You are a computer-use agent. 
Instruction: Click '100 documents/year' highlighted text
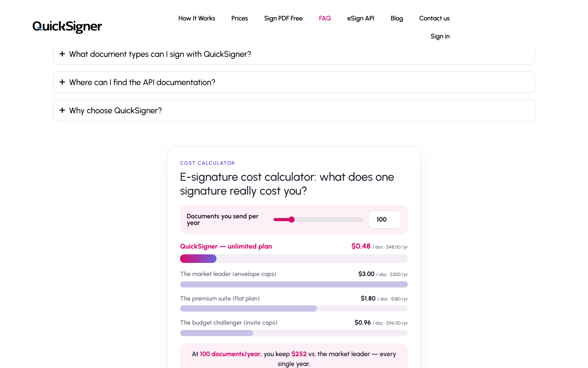point(230,354)
